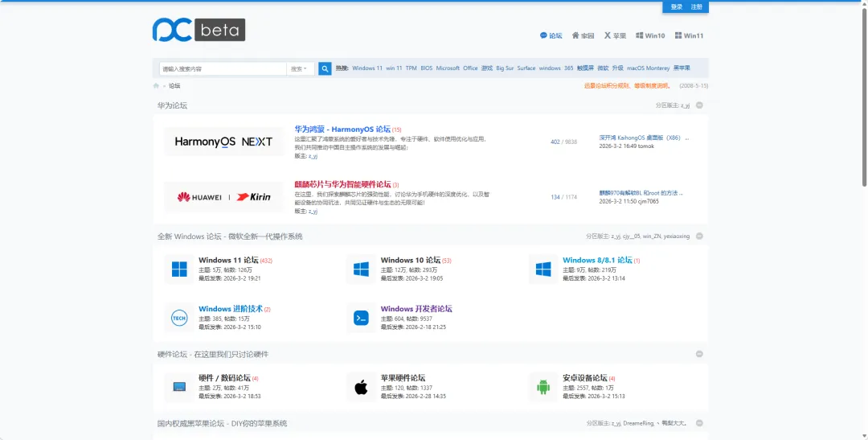Open the 搜索 type dropdown
Image resolution: width=868 pixels, height=440 pixels.
(x=300, y=68)
